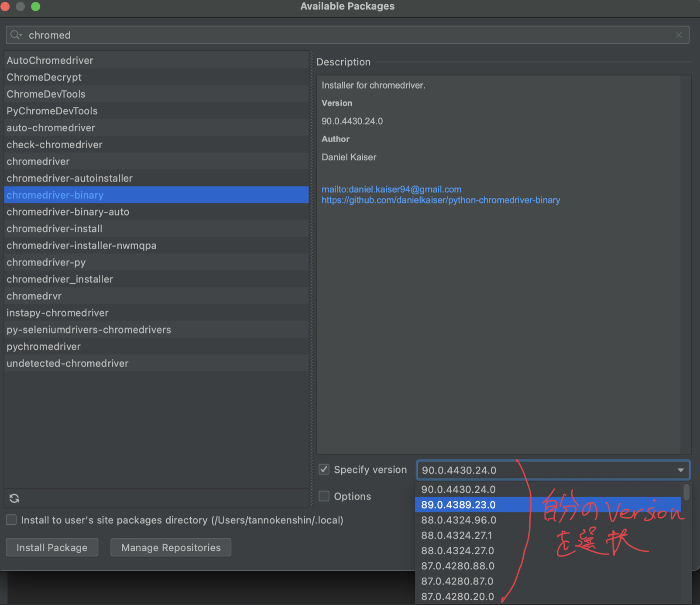The height and width of the screenshot is (605, 700).
Task: Select the ChromeDecrypt package
Action: [x=156, y=77]
